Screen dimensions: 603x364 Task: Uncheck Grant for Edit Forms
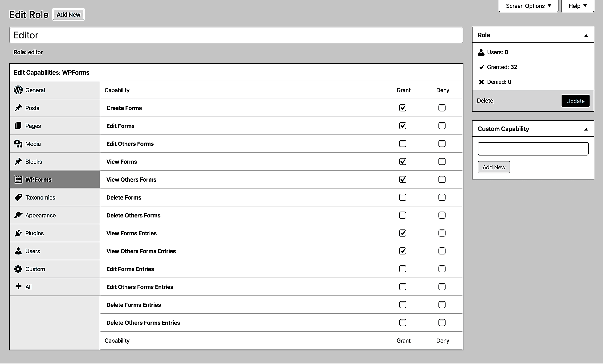coord(403,126)
